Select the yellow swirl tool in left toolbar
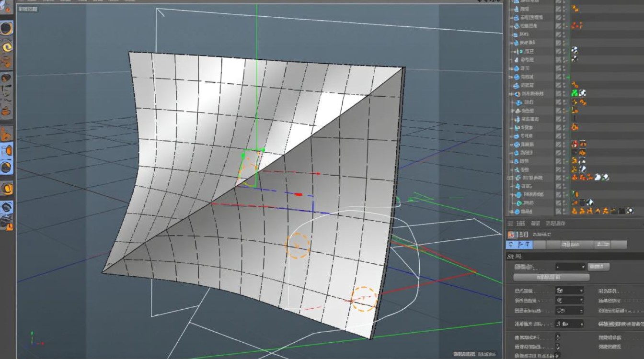Screen dimensions: 644x359 [7, 46]
